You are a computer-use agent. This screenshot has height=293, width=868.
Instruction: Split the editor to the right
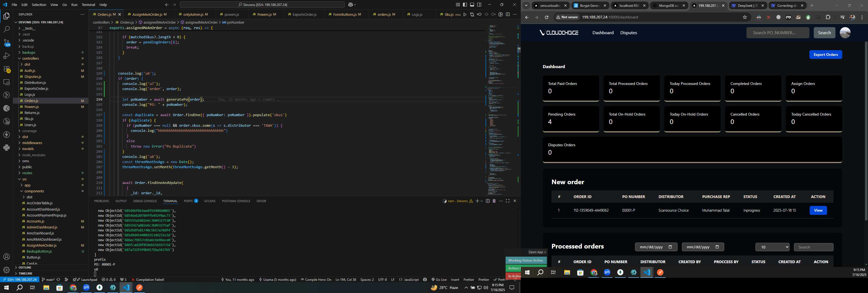tap(508, 14)
